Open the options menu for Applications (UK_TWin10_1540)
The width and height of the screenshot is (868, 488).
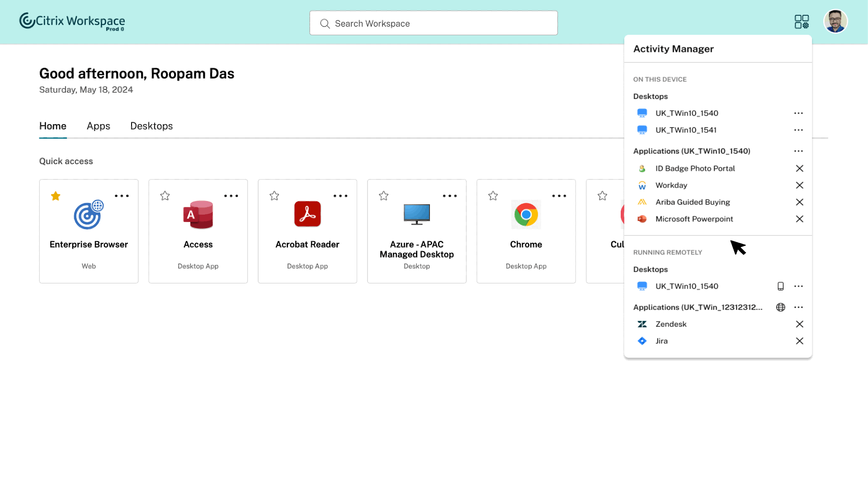point(798,151)
